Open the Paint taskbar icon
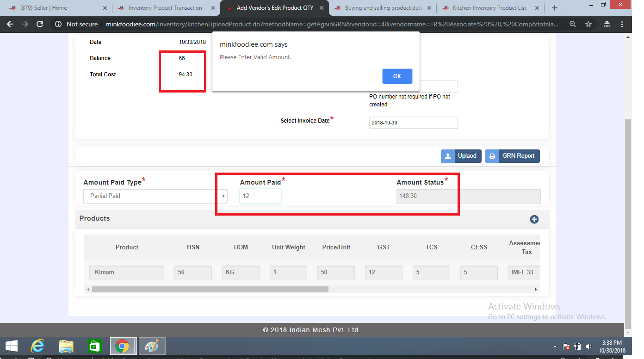The height and width of the screenshot is (359, 644). pos(152,346)
